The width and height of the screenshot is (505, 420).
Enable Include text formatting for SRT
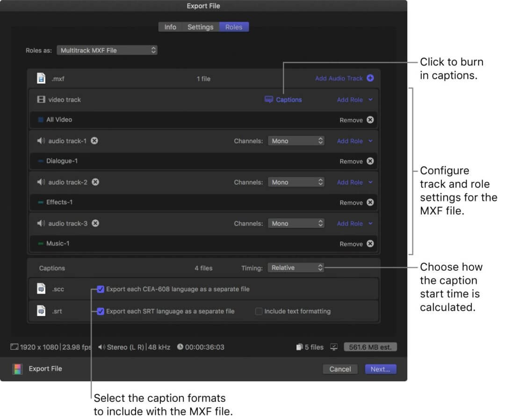(259, 311)
